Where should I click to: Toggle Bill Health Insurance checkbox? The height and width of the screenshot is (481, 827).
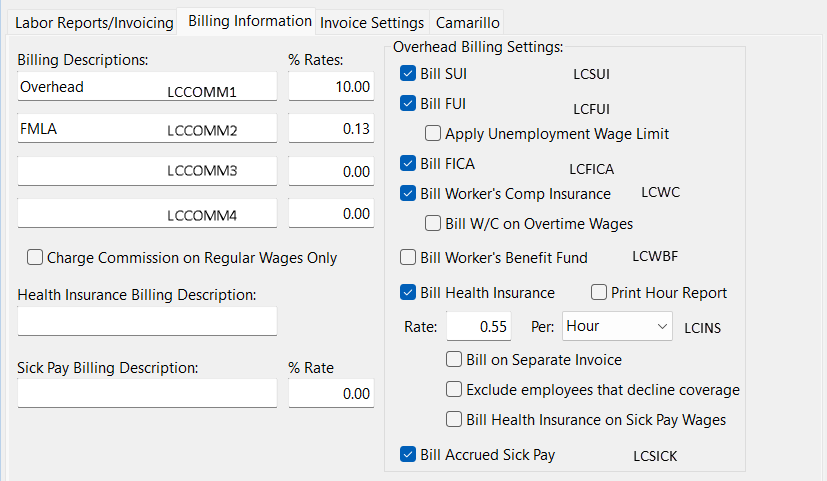click(x=408, y=293)
